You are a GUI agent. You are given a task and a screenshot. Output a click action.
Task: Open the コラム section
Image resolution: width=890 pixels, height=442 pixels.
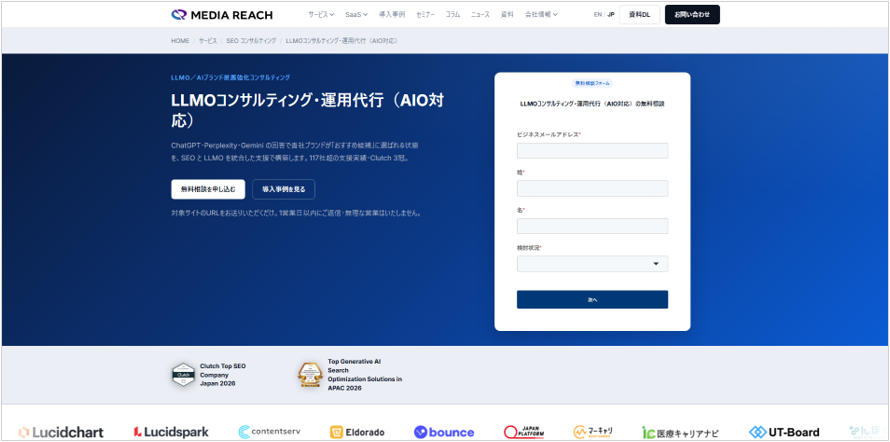453,15
